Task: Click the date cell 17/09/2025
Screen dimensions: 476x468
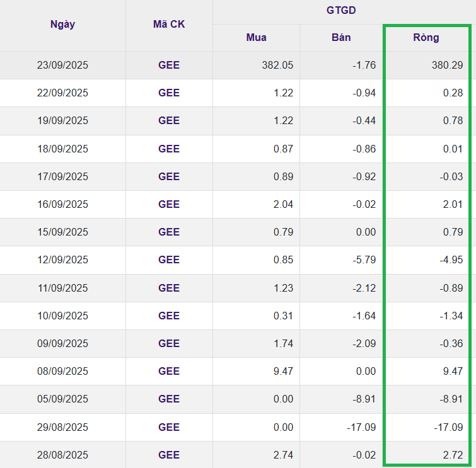Action: pos(62,176)
